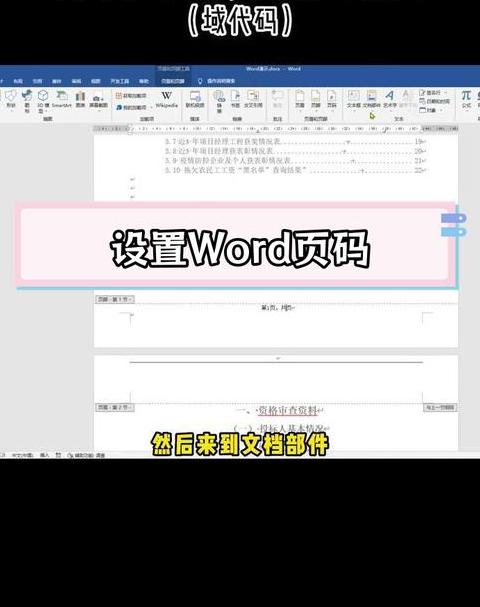Click the macro recording icon in status bar

click(58, 455)
